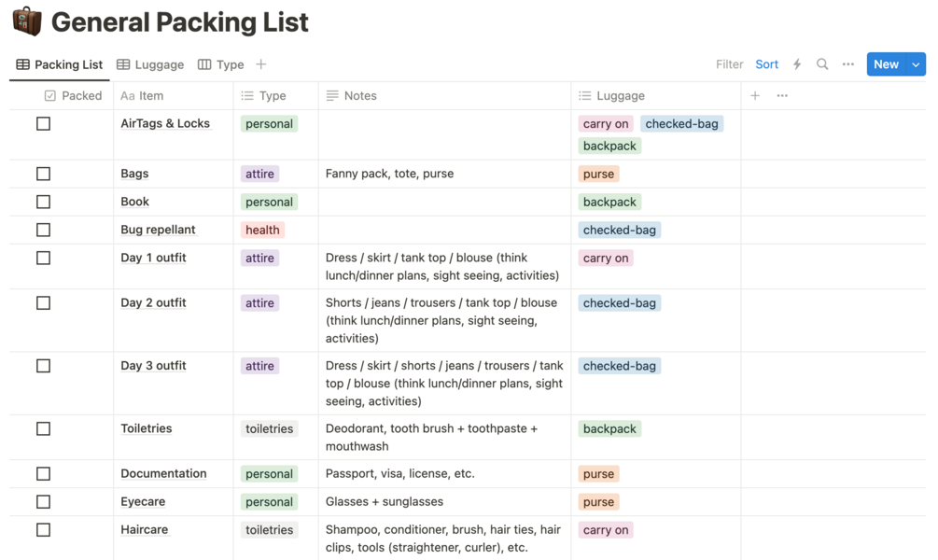Open the view options ellipsis menu
The image size is (938, 560).
(x=847, y=64)
